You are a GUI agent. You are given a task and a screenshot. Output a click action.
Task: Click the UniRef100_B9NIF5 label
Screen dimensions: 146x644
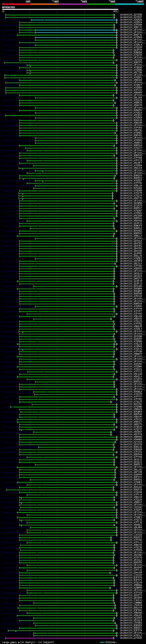click(x=131, y=63)
